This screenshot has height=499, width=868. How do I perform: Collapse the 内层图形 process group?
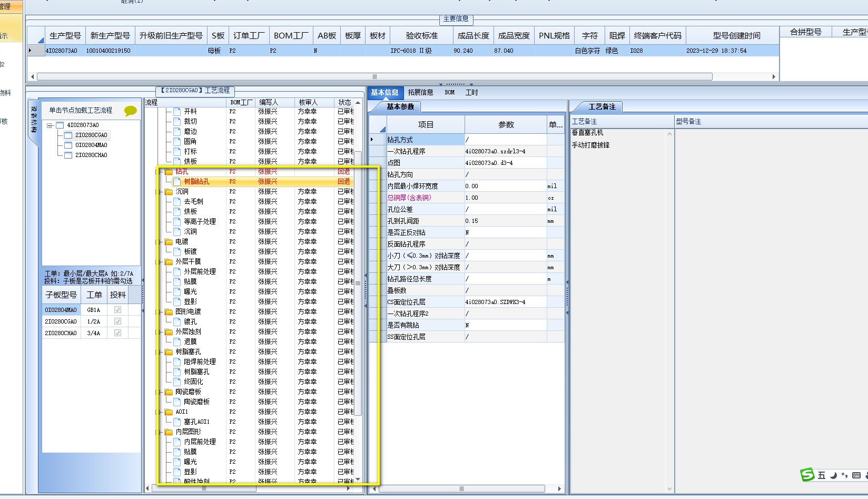(x=159, y=432)
